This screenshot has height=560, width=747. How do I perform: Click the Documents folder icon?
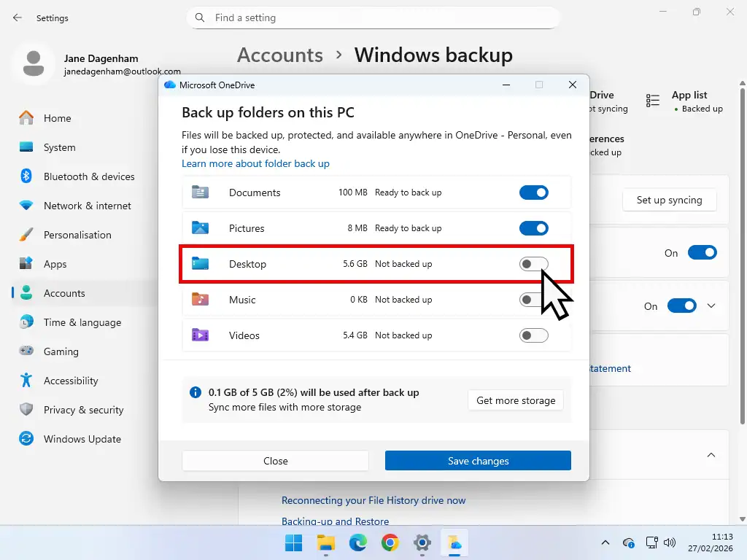tap(200, 192)
